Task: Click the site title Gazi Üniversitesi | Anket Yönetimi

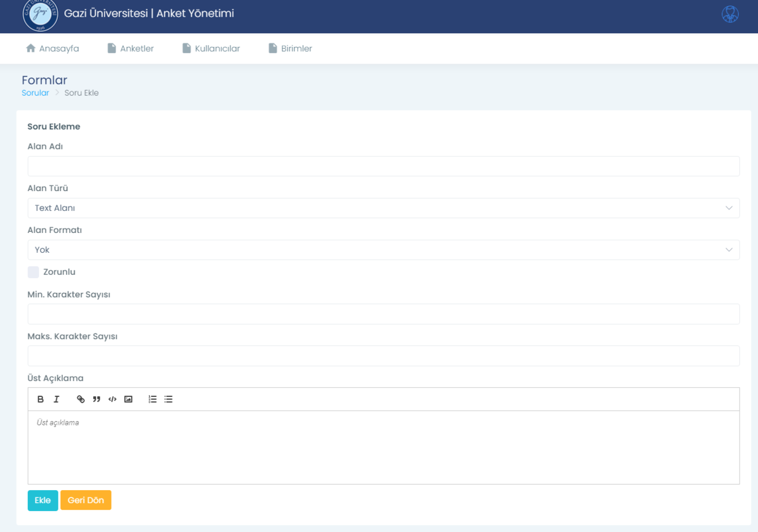Action: (149, 14)
